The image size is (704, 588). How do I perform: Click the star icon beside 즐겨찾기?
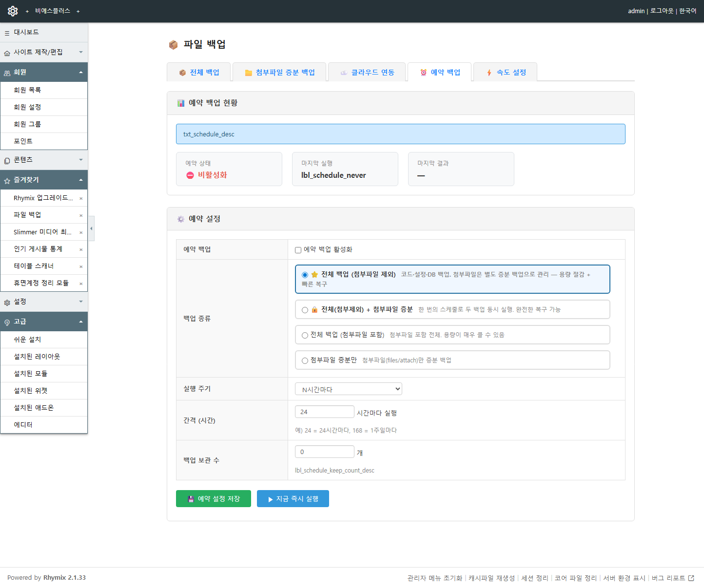[x=7, y=181]
